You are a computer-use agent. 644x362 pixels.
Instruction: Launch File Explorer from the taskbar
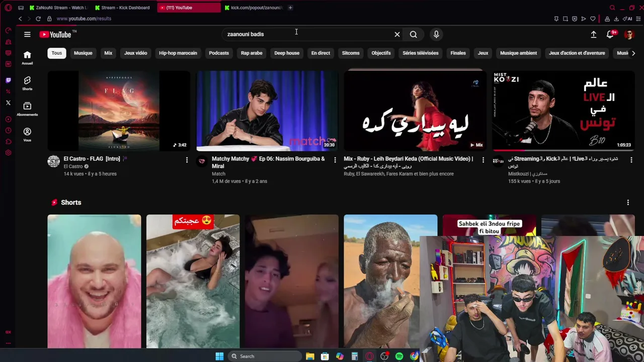310,356
